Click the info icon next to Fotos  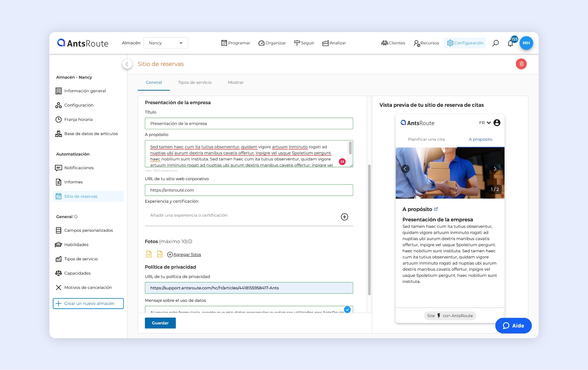190,241
